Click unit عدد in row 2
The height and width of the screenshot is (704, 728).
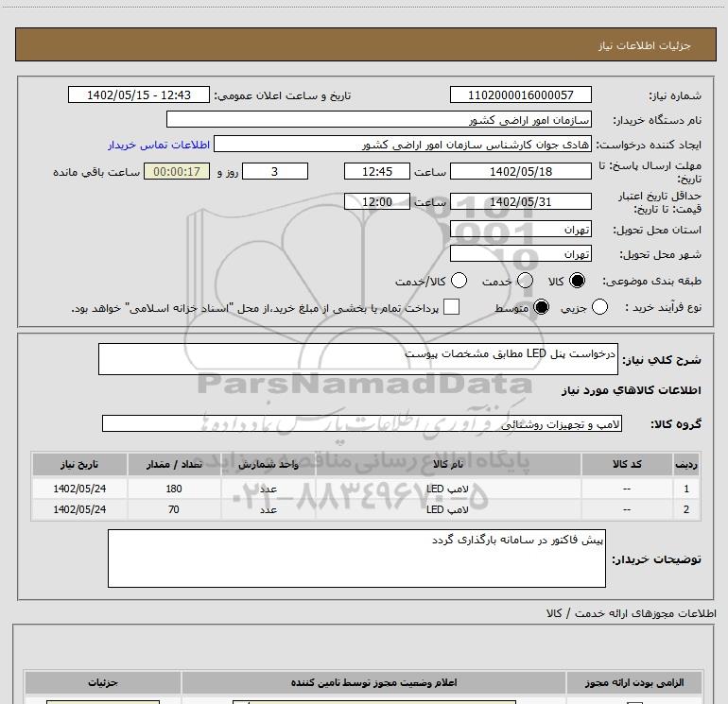(269, 509)
